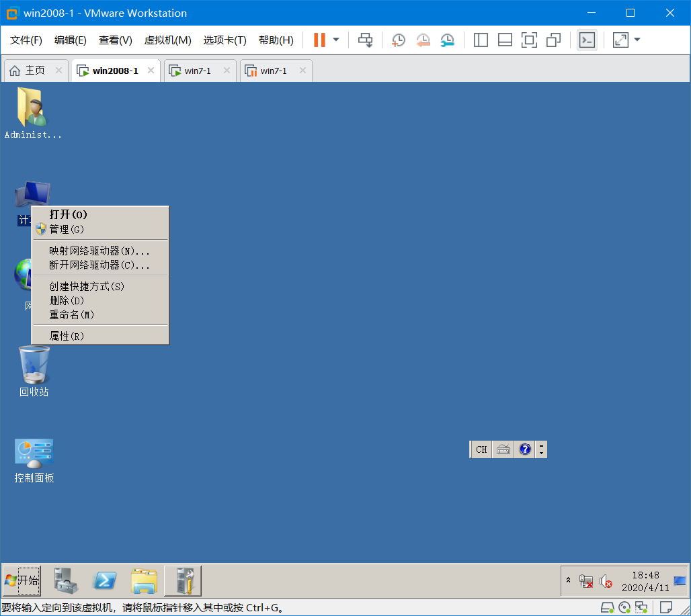Open Windows Explorer taskbar icon
Image resolution: width=691 pixels, height=616 pixels.
coord(144,580)
